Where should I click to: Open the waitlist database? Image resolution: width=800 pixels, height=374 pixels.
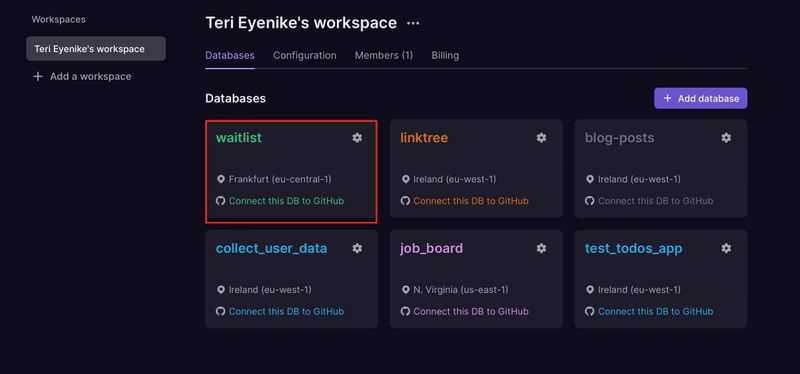click(x=239, y=138)
